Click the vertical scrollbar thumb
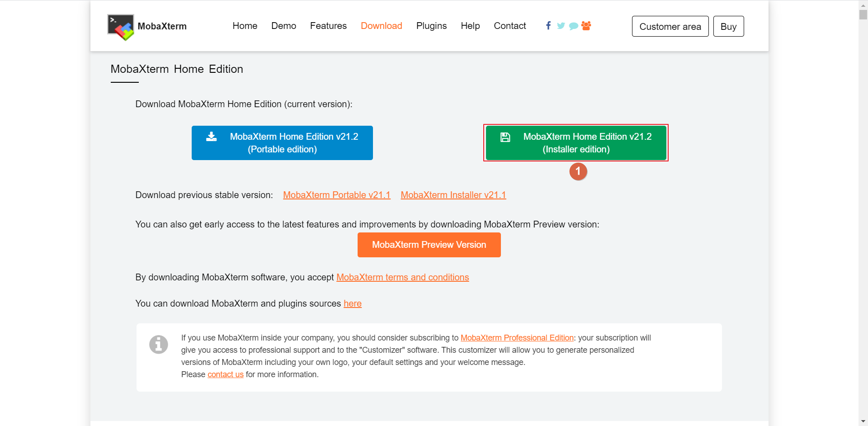The image size is (868, 426). tap(863, 14)
